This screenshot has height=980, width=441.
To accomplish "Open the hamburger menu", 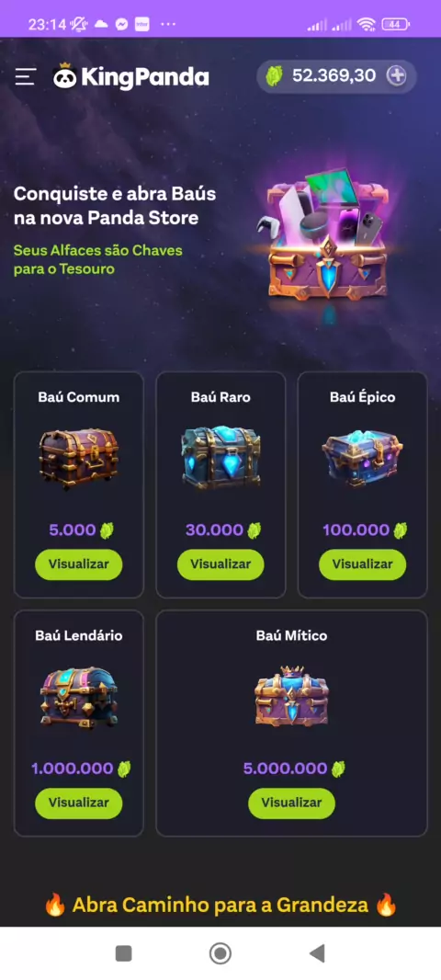I will pyautogui.click(x=25, y=77).
